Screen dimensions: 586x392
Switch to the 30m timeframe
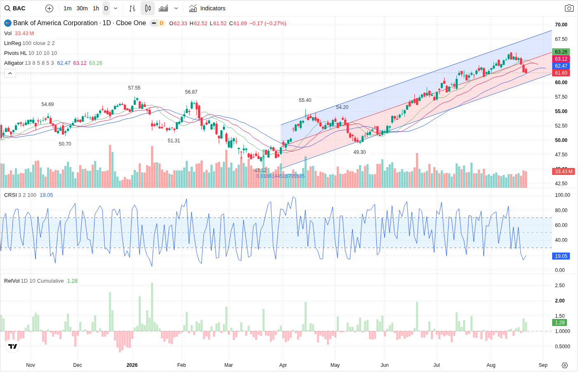[82, 8]
